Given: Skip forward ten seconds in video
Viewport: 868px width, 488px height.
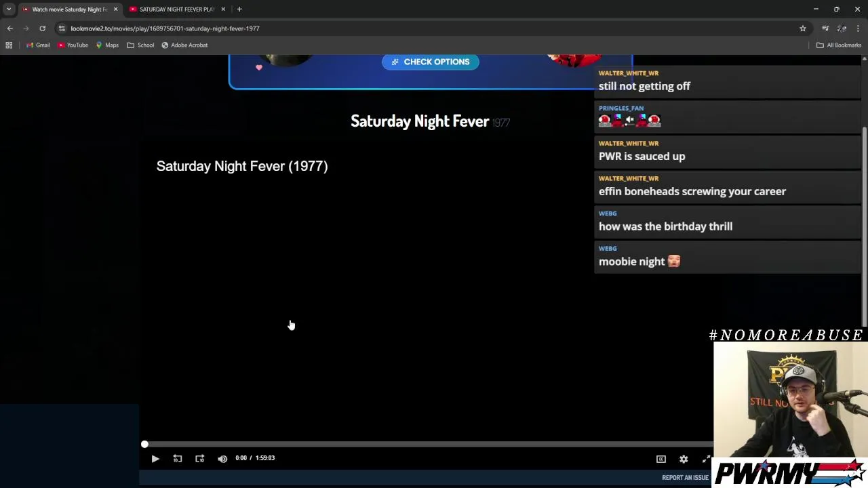Looking at the screenshot, I should 200,459.
